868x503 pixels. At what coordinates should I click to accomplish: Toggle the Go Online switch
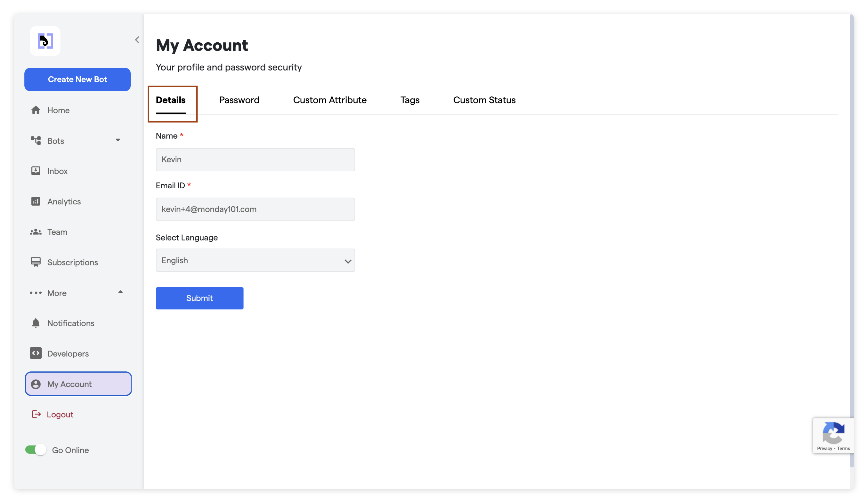tap(36, 450)
